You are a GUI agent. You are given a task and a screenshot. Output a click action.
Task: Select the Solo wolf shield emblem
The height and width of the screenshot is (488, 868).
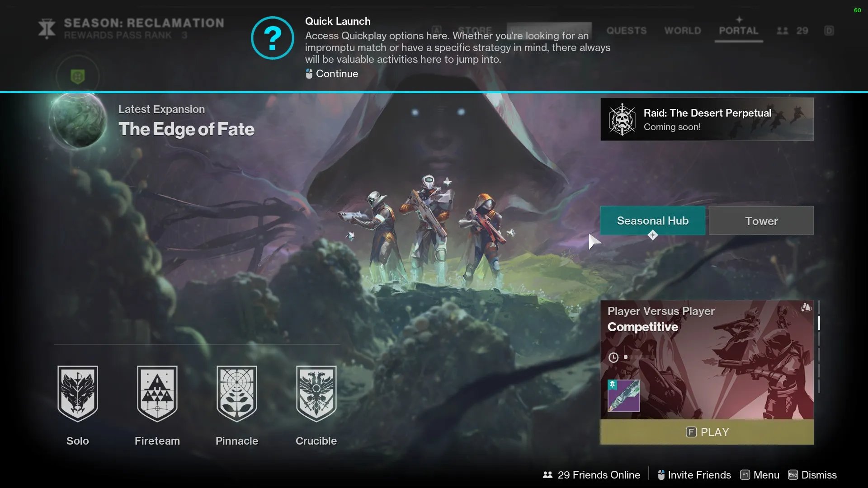78,393
